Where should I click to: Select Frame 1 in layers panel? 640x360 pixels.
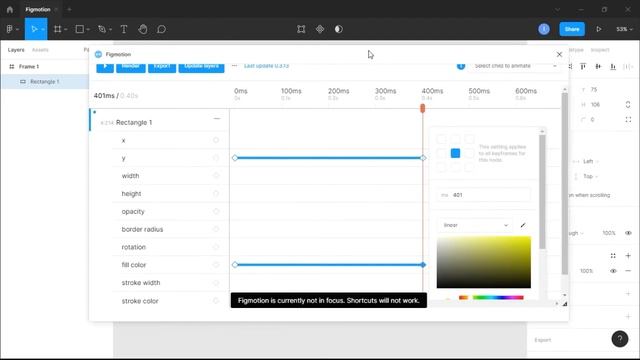tap(29, 67)
